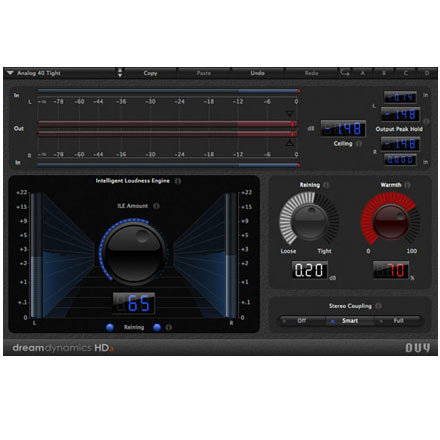The image size is (440, 440).
Task: Click the lower ceiling marker triangle
Action: (289, 143)
